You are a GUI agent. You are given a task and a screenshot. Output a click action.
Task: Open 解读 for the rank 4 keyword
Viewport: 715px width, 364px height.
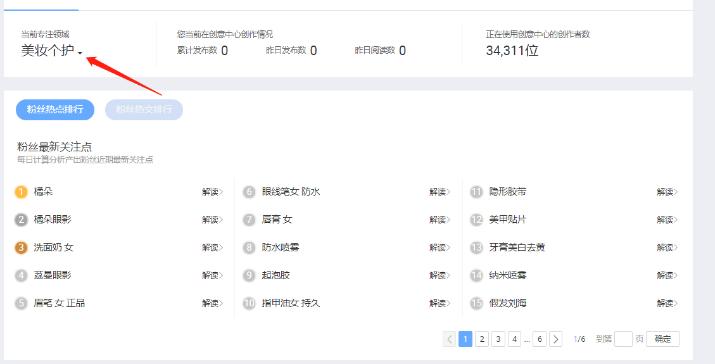(212, 276)
